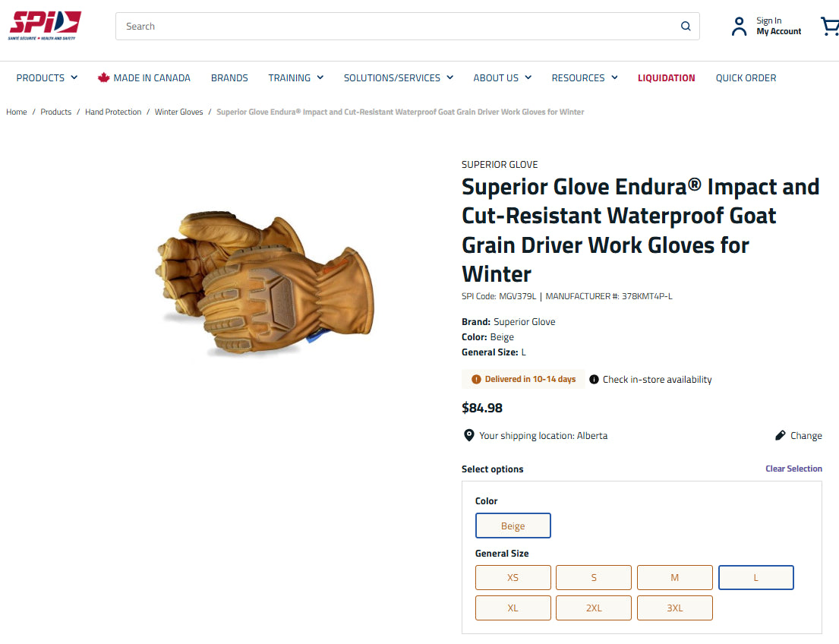The width and height of the screenshot is (839, 644).
Task: Select size M option
Action: [x=675, y=578]
